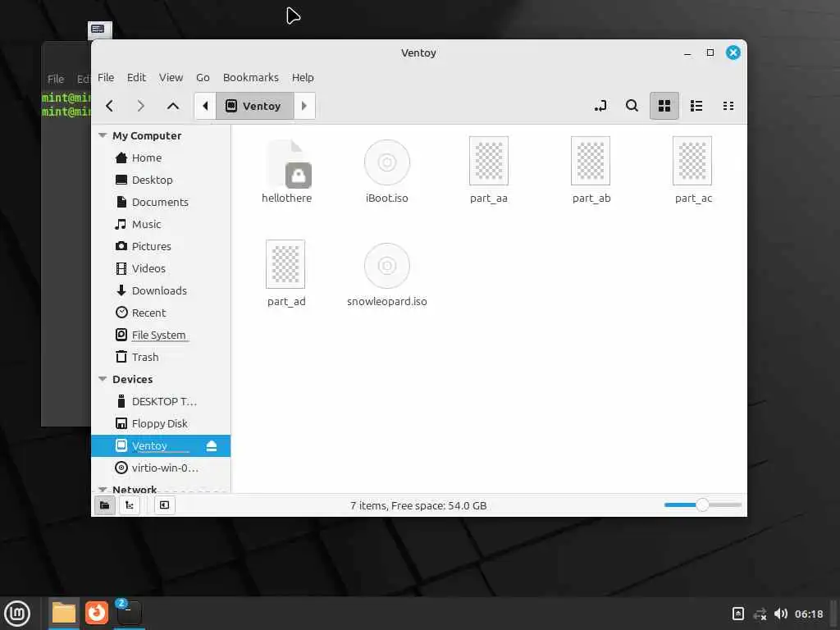The image size is (840, 630).
Task: Go up to the parent folder
Action: [172, 106]
